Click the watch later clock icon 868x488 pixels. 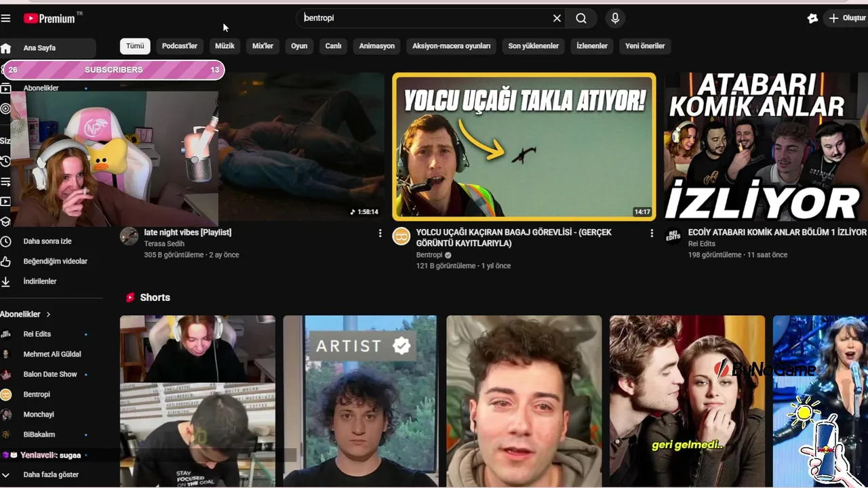6,241
